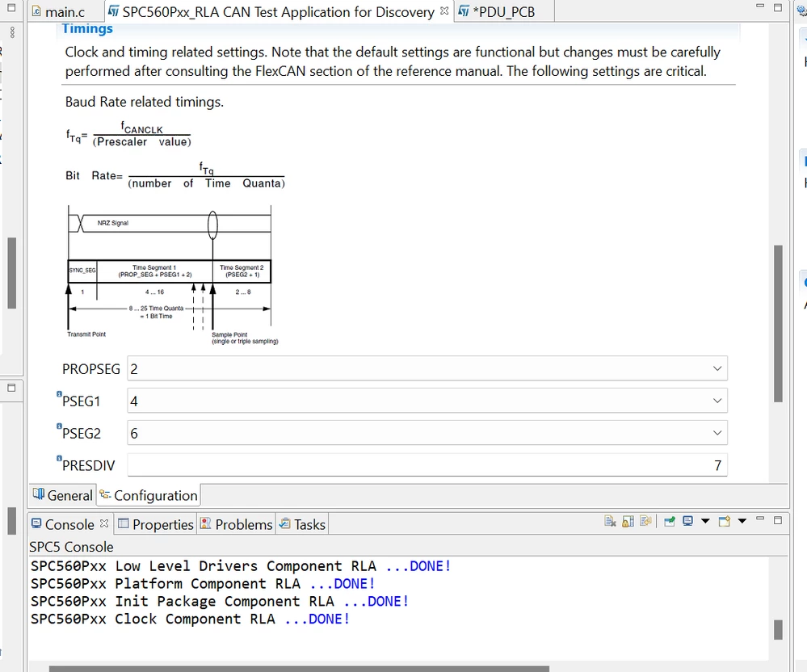
Task: Click the PSEG1 info marker icon
Action: 59,393
